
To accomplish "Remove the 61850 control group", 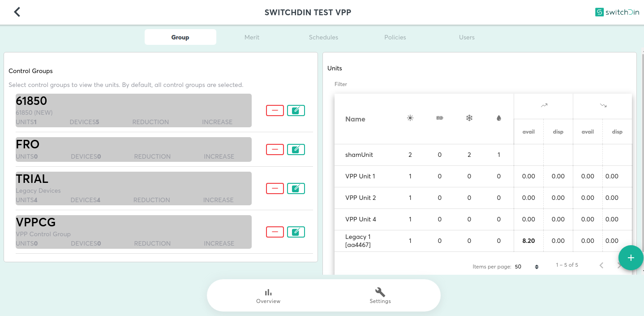I will coord(275,110).
